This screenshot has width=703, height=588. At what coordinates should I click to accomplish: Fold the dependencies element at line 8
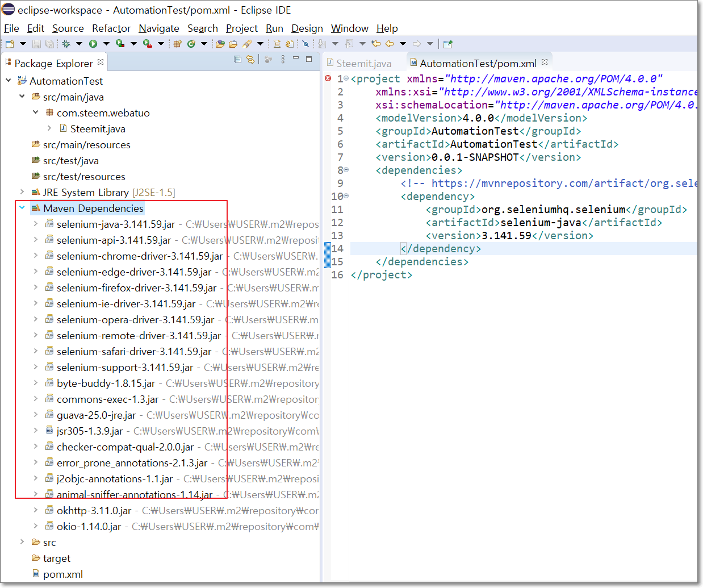point(346,170)
